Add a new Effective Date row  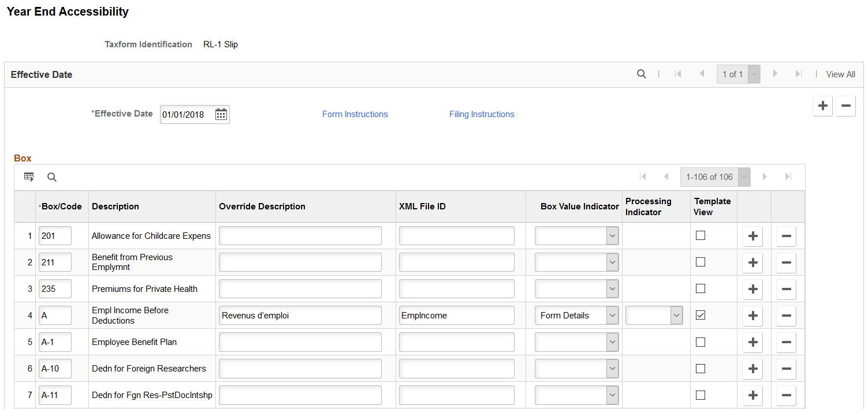pos(822,106)
